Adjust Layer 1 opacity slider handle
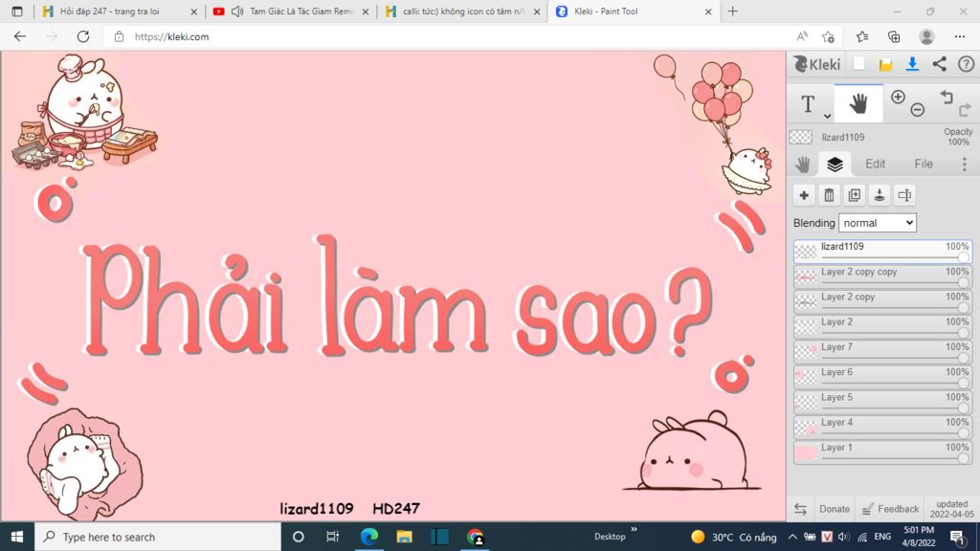Screen dimensions: 980x551 tap(964, 459)
